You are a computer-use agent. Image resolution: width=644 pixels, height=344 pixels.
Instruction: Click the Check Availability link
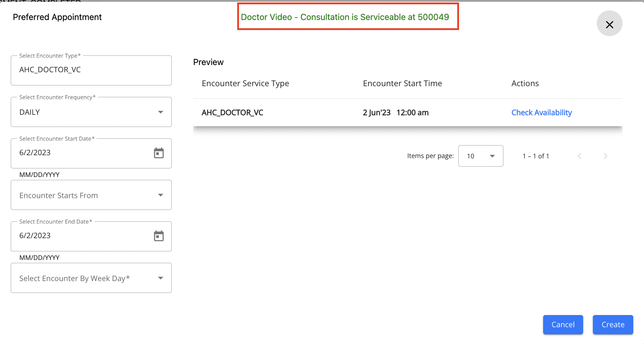tap(541, 113)
